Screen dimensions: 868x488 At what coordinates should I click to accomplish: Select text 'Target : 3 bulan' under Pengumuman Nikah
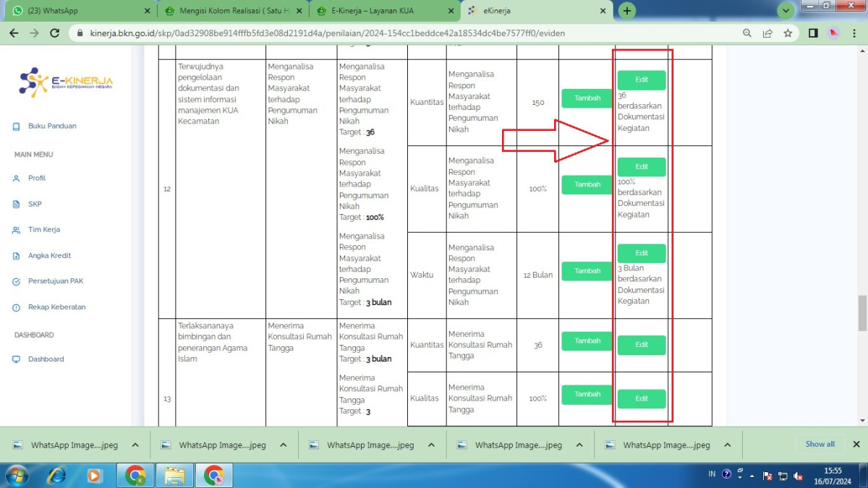click(365, 303)
